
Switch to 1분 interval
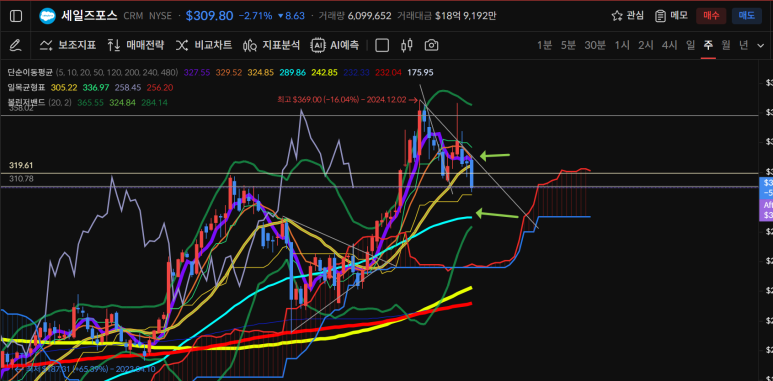(x=544, y=45)
